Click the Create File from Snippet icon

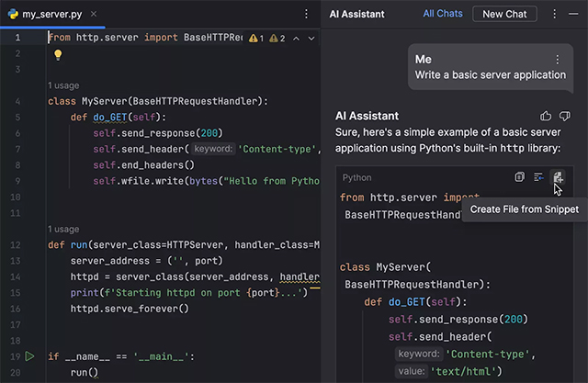[x=558, y=177]
